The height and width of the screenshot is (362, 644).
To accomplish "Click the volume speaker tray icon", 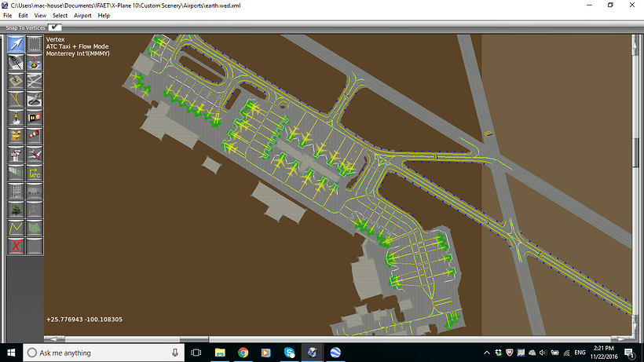I will 543,353.
